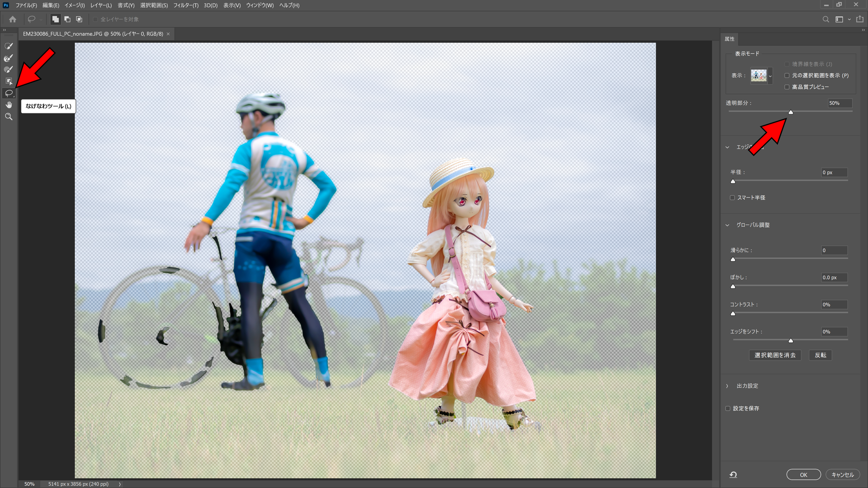
Task: Select the なげなわツール (Lasso tool)
Action: 8,93
